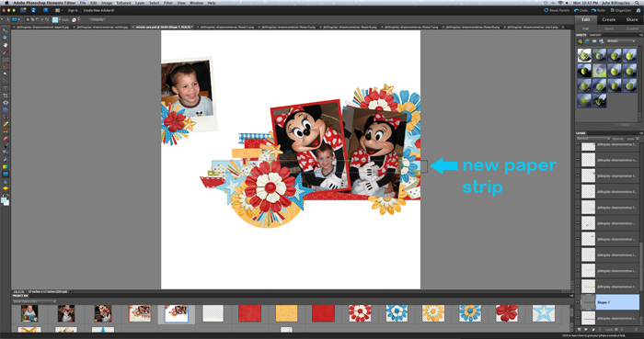This screenshot has width=644, height=339.
Task: Switch to the Content panel tab
Action: tap(595, 35)
